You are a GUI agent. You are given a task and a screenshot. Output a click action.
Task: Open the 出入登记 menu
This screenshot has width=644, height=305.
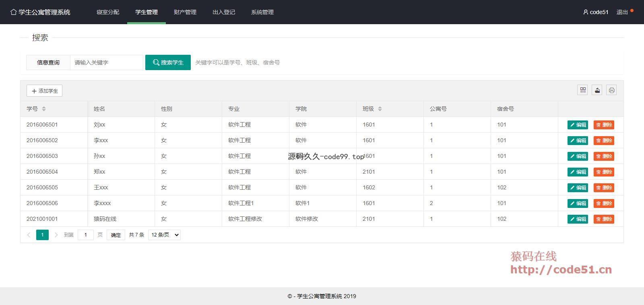point(224,12)
